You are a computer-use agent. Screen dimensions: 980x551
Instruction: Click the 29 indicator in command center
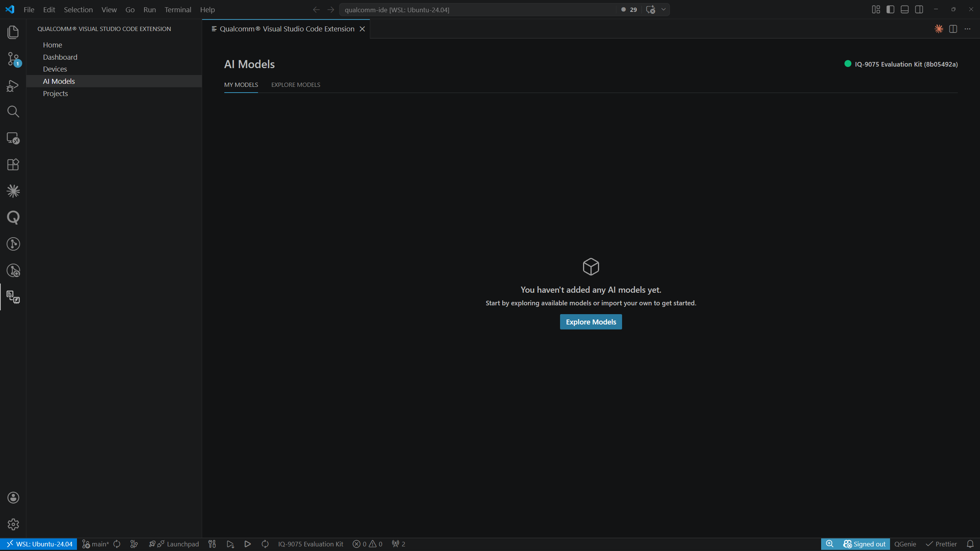629,10
